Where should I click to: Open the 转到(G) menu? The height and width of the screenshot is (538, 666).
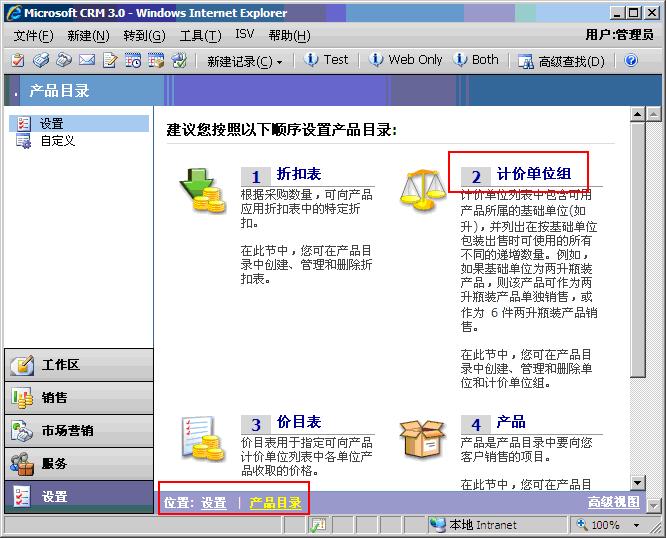(x=144, y=36)
